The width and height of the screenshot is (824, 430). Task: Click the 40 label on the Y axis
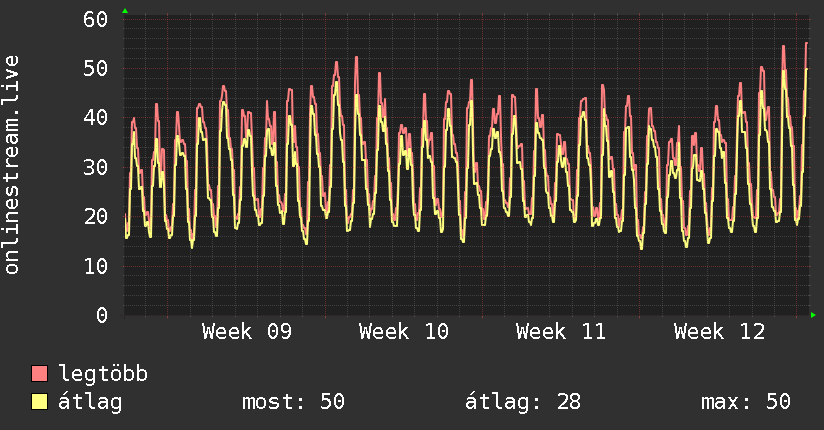pos(96,117)
